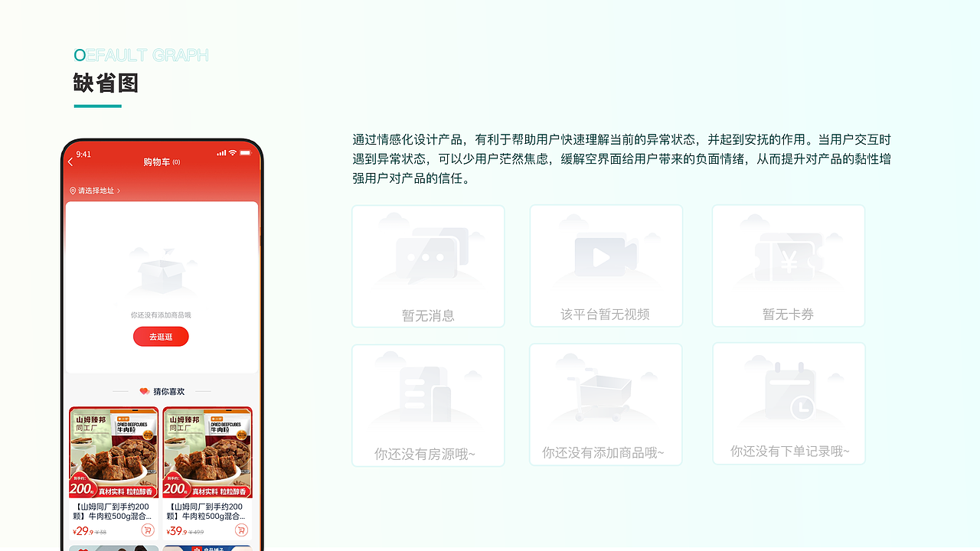Click the left beef cubes product thumbnail
The height and width of the screenshot is (551, 980).
coord(113,452)
